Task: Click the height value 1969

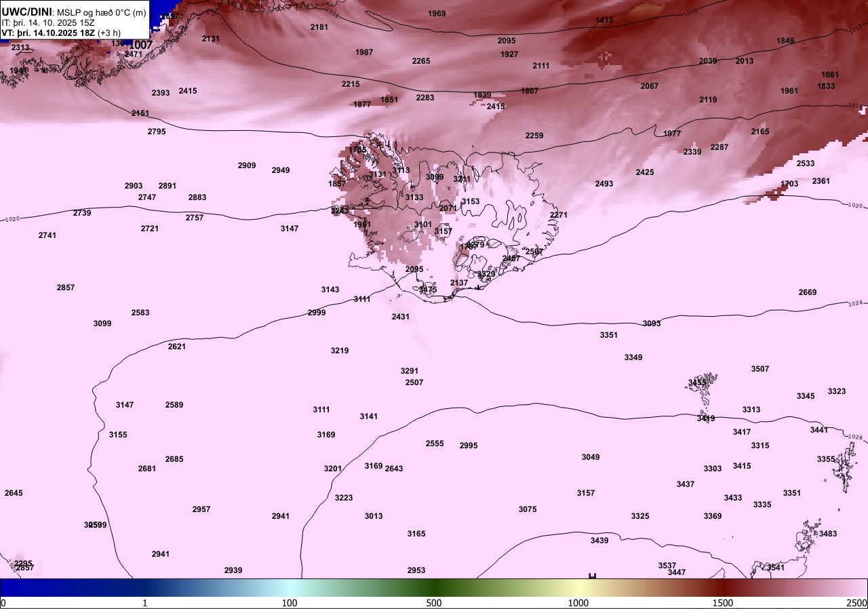Action: coord(437,14)
